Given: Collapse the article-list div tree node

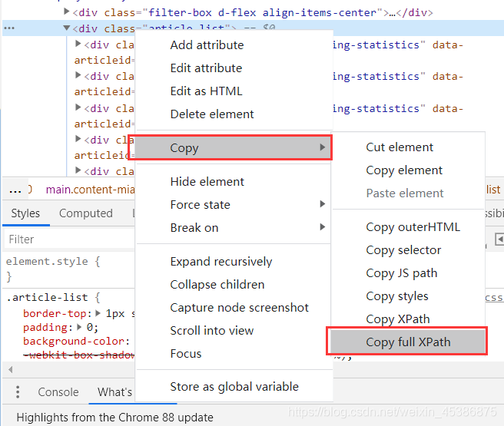Looking at the screenshot, I should tap(67, 28).
